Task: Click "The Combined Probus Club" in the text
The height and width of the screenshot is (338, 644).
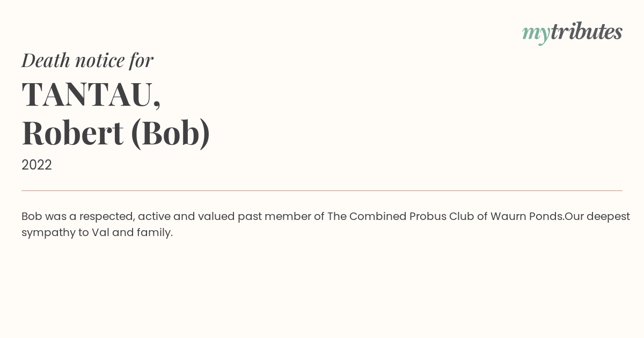Action: [400, 216]
